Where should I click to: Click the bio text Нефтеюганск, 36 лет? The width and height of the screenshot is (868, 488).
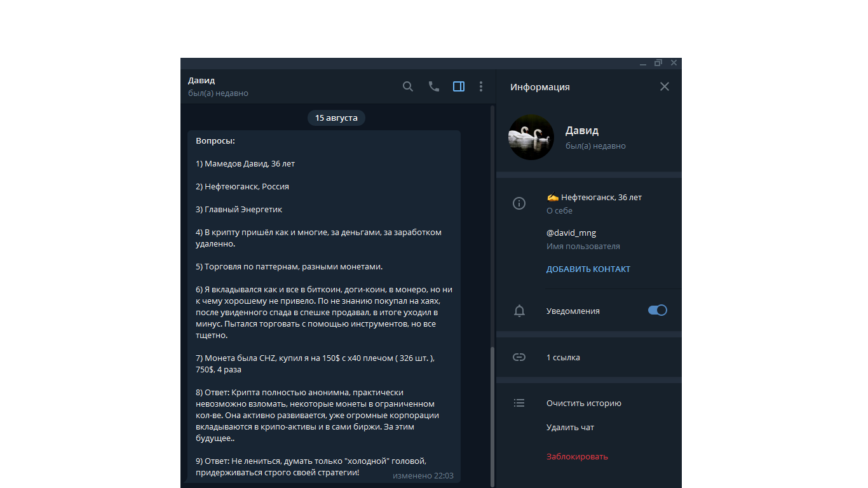594,197
